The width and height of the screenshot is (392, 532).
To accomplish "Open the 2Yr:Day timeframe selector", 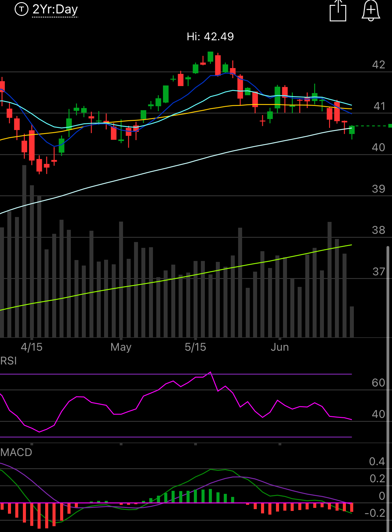I will point(55,9).
